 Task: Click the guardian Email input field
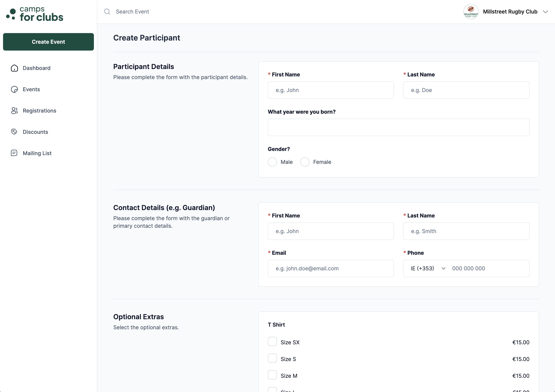point(331,268)
